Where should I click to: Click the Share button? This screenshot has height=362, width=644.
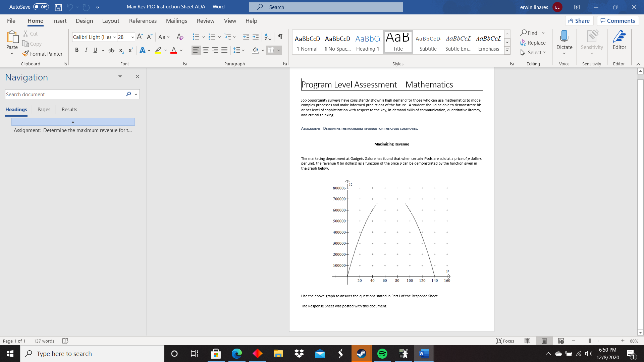pyautogui.click(x=579, y=21)
